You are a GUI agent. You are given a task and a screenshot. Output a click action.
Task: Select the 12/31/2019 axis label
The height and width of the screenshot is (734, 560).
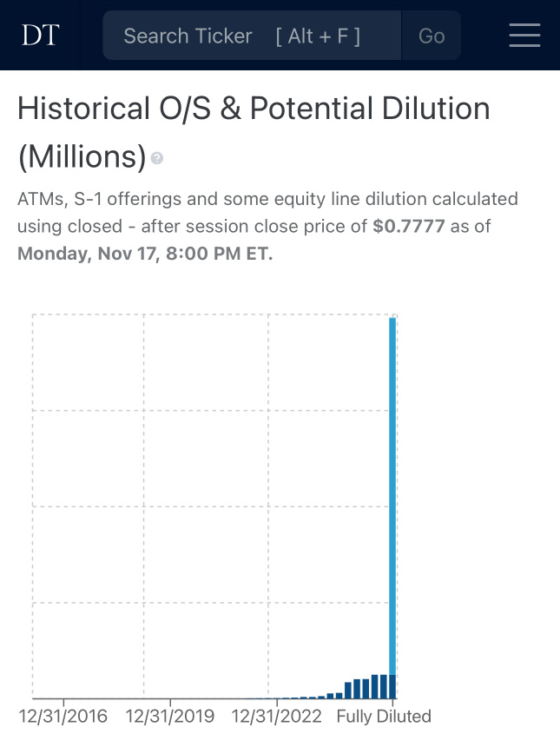170,717
